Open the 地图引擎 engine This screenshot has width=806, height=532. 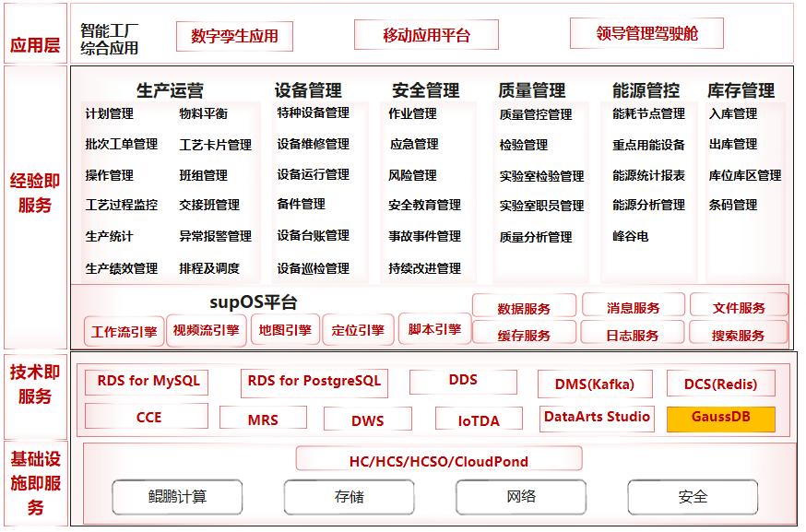tap(285, 330)
